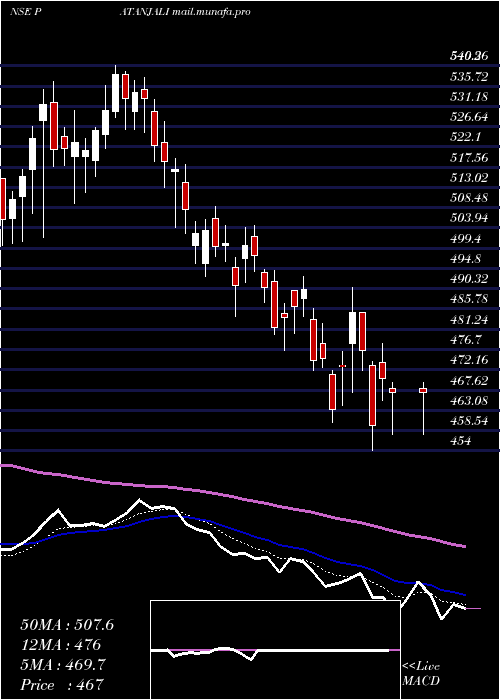Viewport: 500px width, 700px height.
Task: Select the 5MA : 469.7 readout
Action: 63,665
